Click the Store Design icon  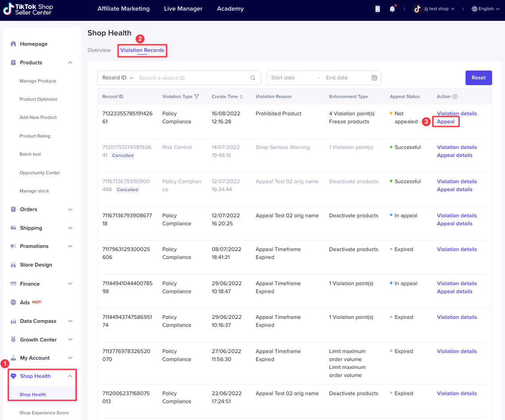coord(13,265)
